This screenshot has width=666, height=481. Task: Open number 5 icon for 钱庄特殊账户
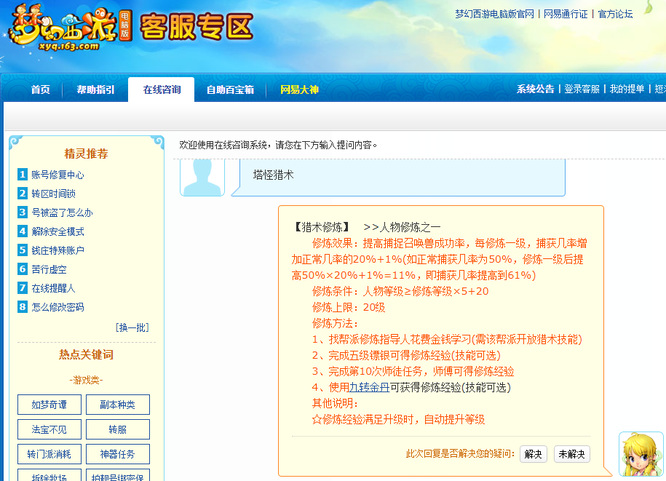[23, 250]
